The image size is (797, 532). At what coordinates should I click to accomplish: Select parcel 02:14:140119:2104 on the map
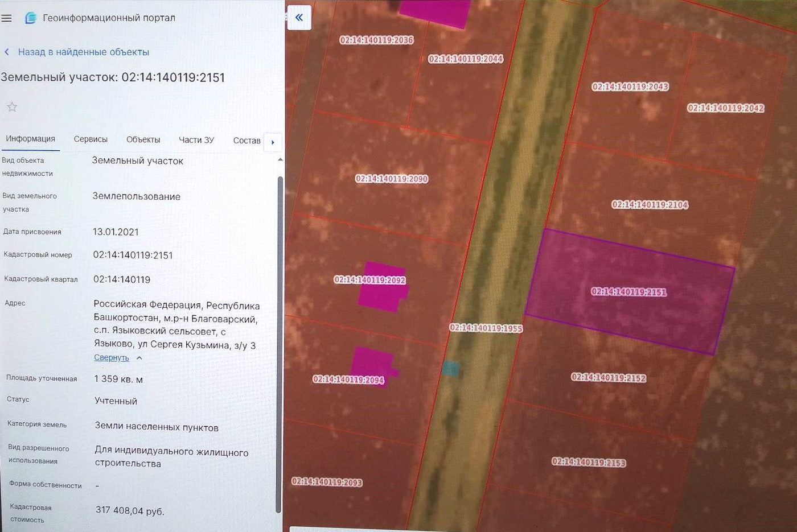click(650, 204)
